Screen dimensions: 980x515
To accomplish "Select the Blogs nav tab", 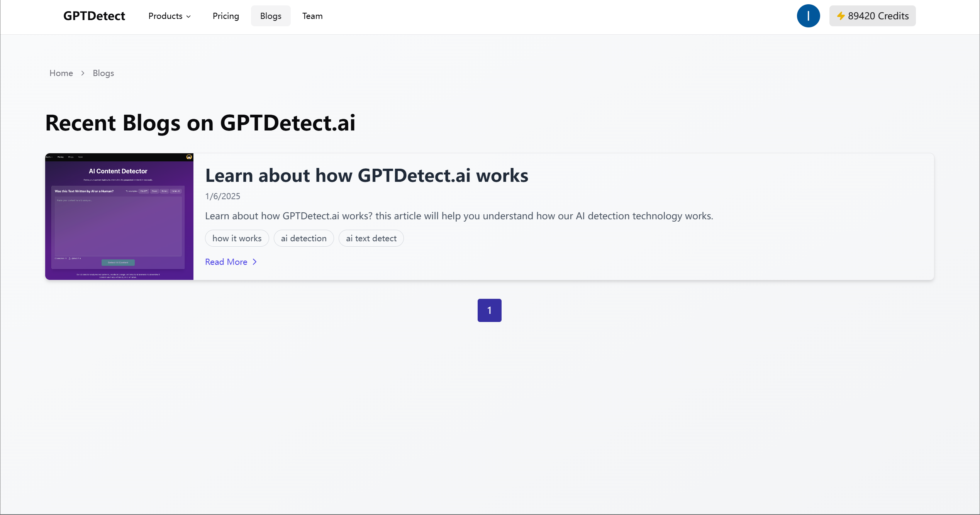I will (x=270, y=16).
